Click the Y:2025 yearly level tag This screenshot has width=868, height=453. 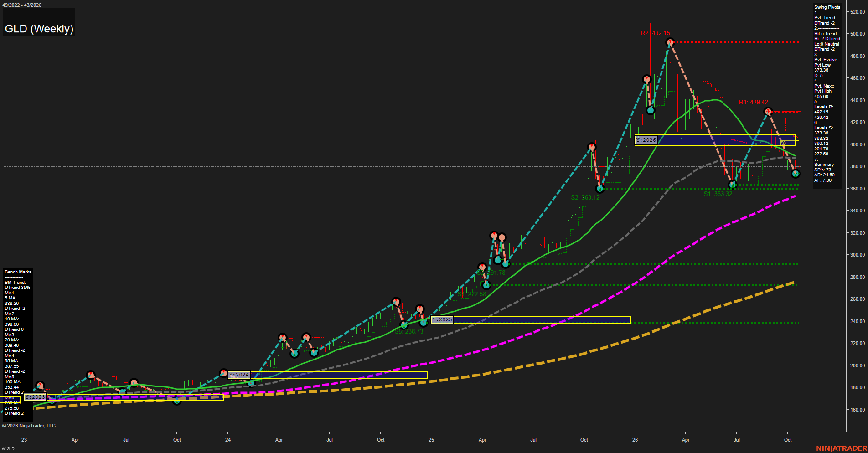point(442,320)
